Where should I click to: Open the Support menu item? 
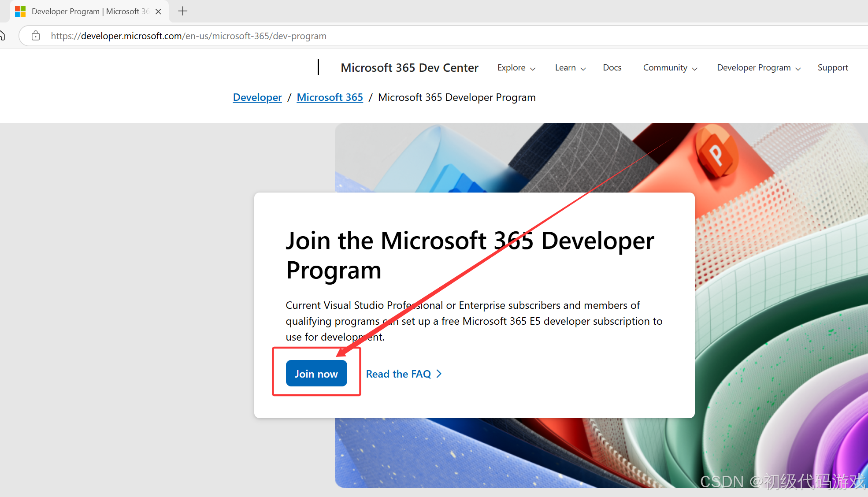pyautogui.click(x=832, y=68)
